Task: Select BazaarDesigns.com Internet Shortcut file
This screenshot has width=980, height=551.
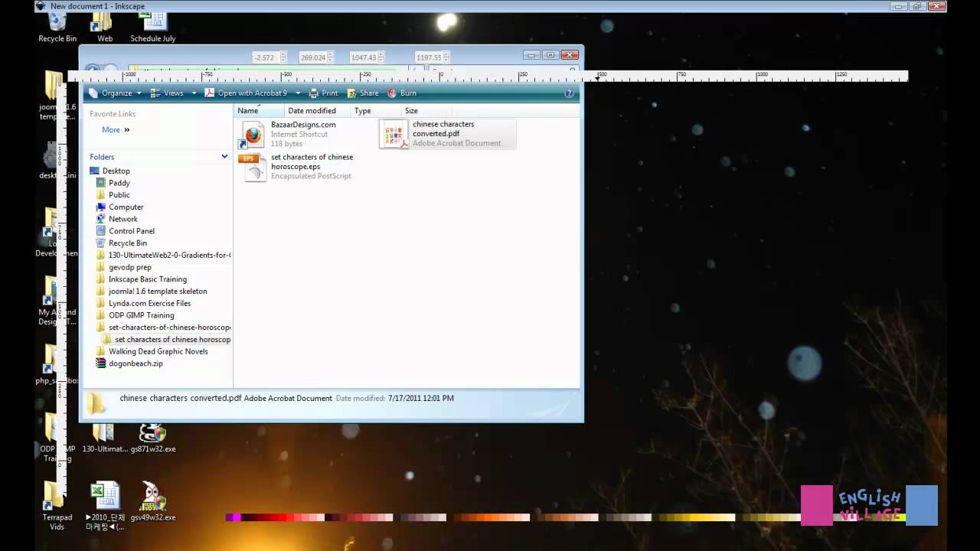Action: coord(289,134)
